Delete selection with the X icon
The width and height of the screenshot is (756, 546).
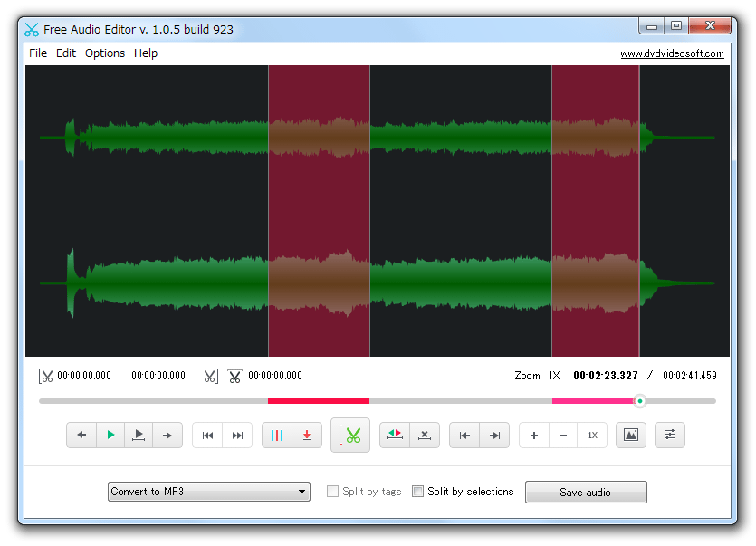(x=425, y=435)
